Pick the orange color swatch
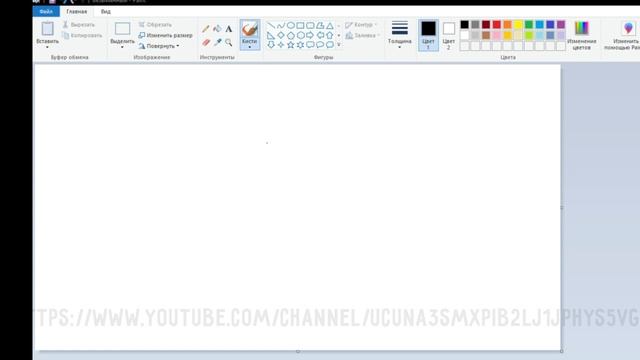This screenshot has height=360, width=640. (x=507, y=25)
